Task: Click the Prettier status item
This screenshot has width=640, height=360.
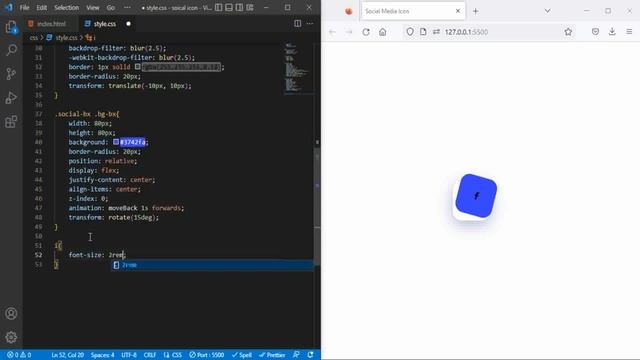Action: (272, 355)
